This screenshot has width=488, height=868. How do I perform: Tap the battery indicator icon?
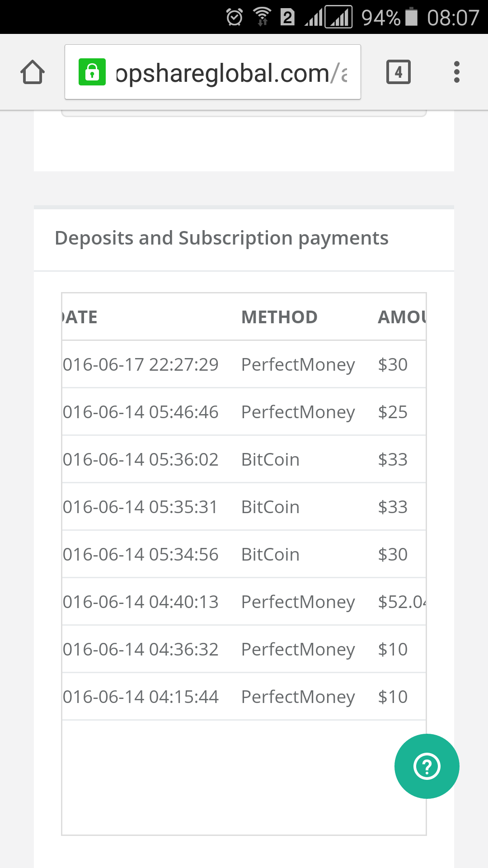pos(412,17)
